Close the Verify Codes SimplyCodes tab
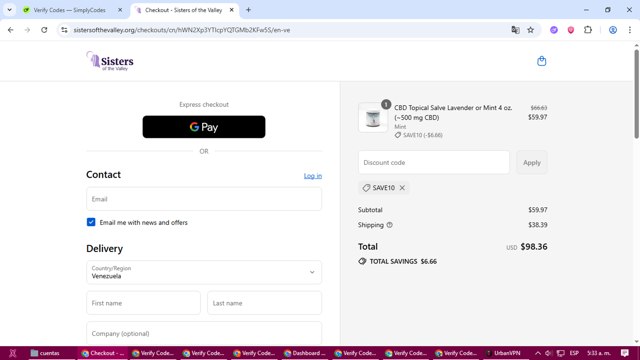640x360 pixels. click(x=120, y=10)
